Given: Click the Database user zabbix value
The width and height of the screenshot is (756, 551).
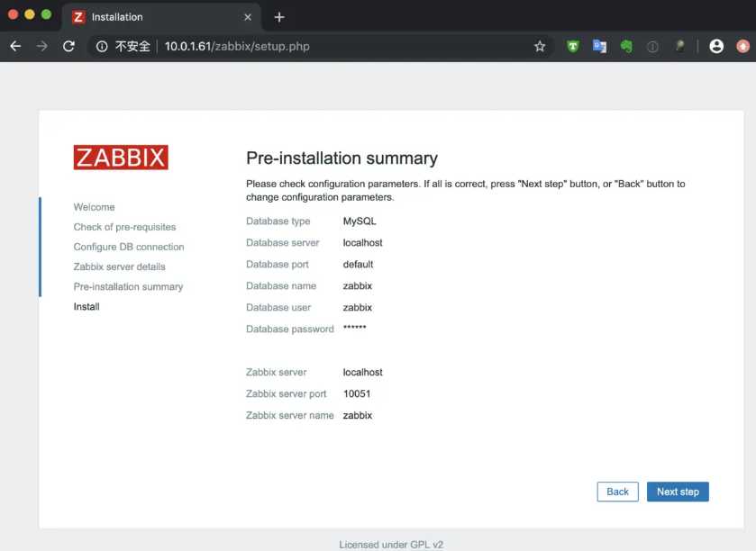Looking at the screenshot, I should click(357, 307).
